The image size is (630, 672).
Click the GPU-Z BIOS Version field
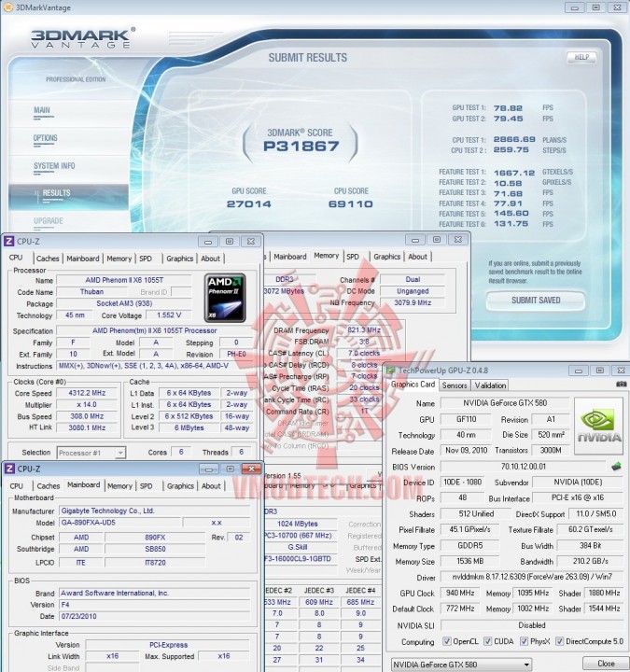click(x=524, y=467)
